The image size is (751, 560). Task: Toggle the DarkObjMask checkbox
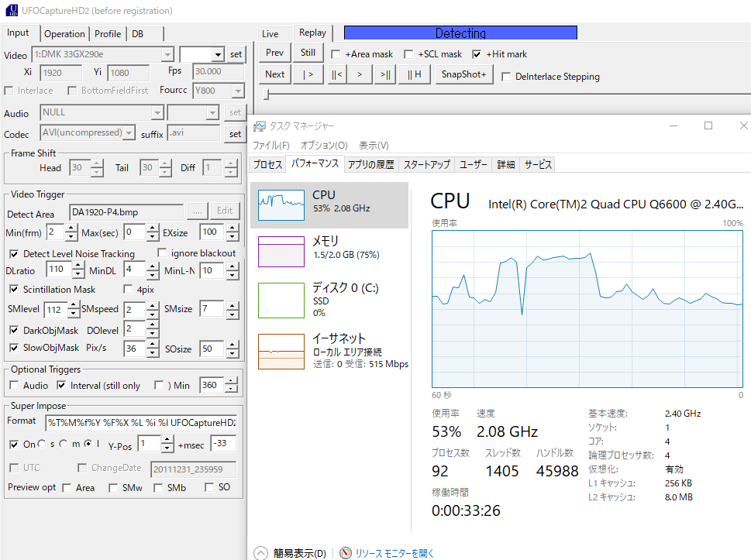14,330
